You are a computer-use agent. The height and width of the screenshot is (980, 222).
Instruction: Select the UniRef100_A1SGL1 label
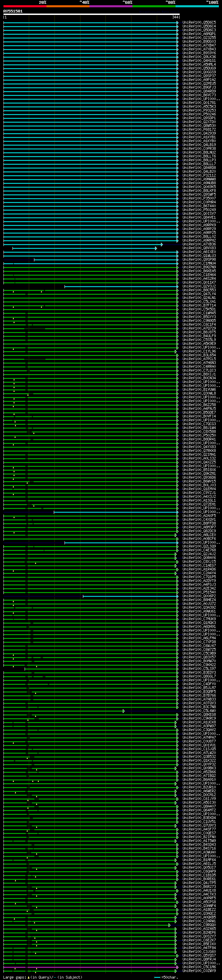[199, 500]
